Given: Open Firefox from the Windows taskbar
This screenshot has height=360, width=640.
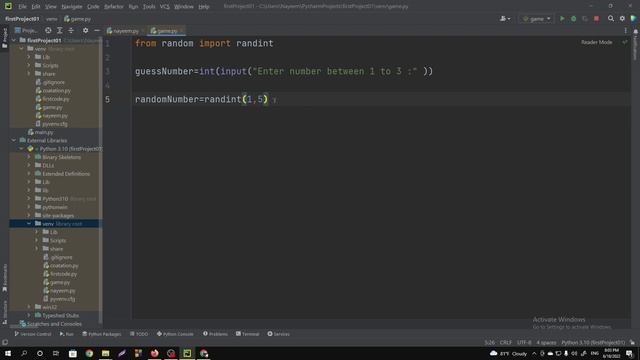Looking at the screenshot, I should (154, 353).
